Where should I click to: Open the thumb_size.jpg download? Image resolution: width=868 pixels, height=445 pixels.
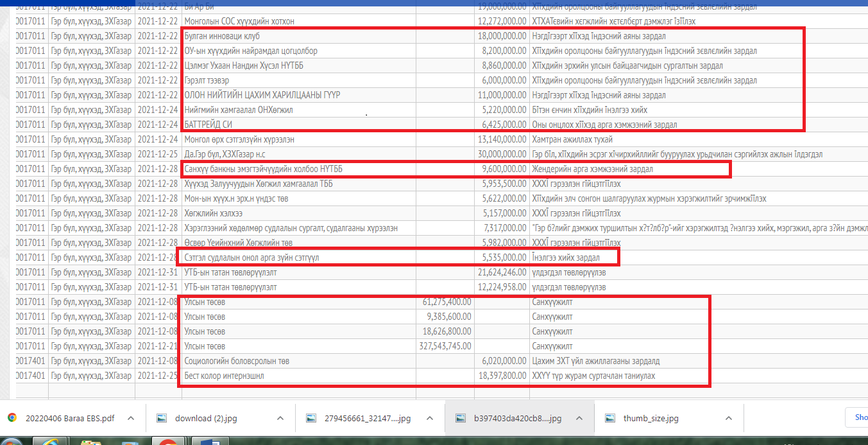651,418
